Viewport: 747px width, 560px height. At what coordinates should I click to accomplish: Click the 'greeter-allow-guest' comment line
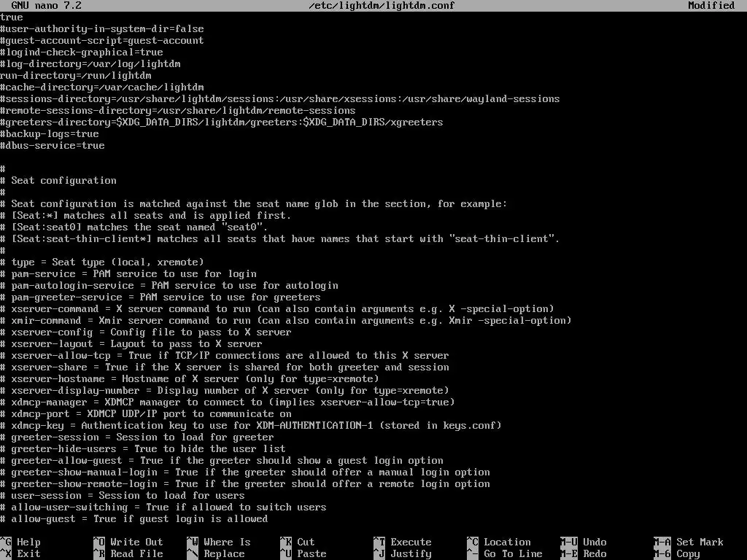point(222,461)
